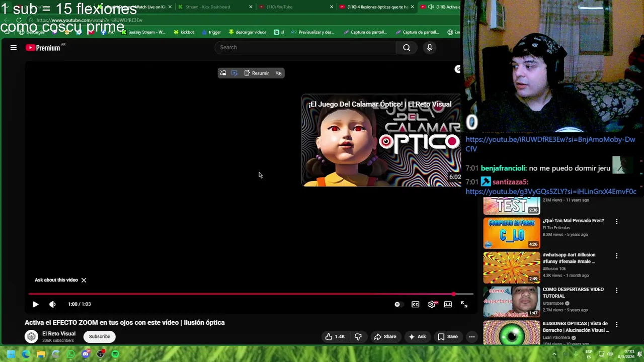Close the '(110) YouTube' tab
644x362 pixels.
pos(332,7)
